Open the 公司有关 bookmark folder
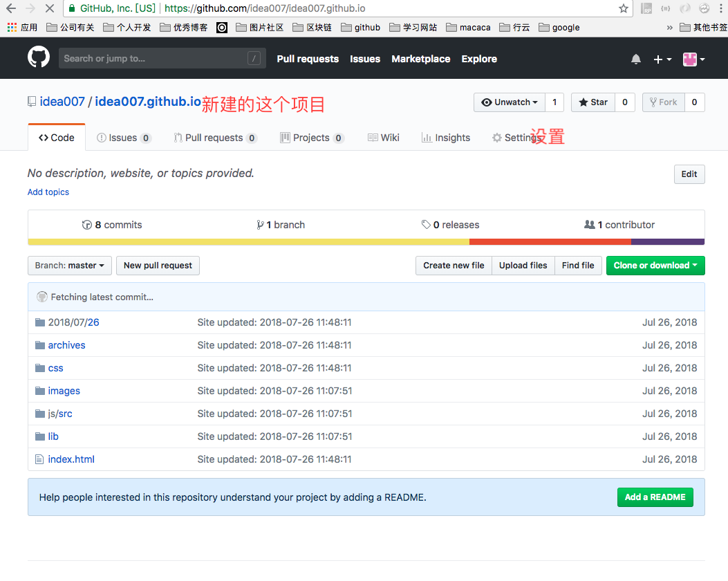The image size is (728, 581). coord(71,28)
